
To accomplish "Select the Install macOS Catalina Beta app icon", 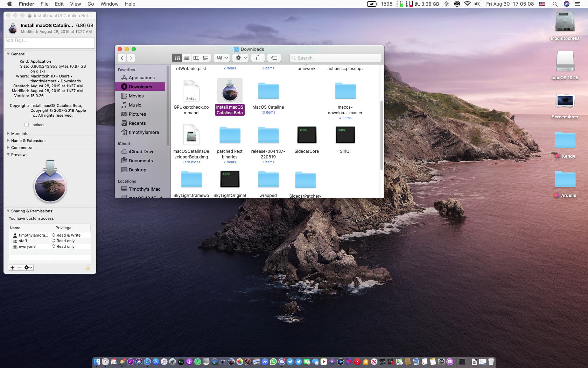I will point(230,91).
